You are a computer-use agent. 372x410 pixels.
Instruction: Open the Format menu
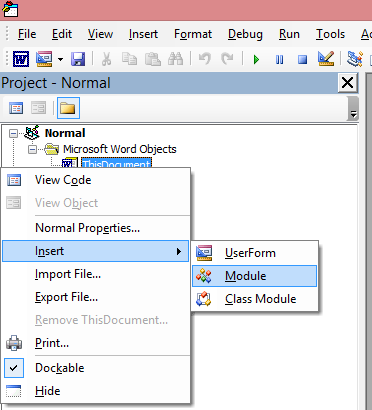coord(193,34)
